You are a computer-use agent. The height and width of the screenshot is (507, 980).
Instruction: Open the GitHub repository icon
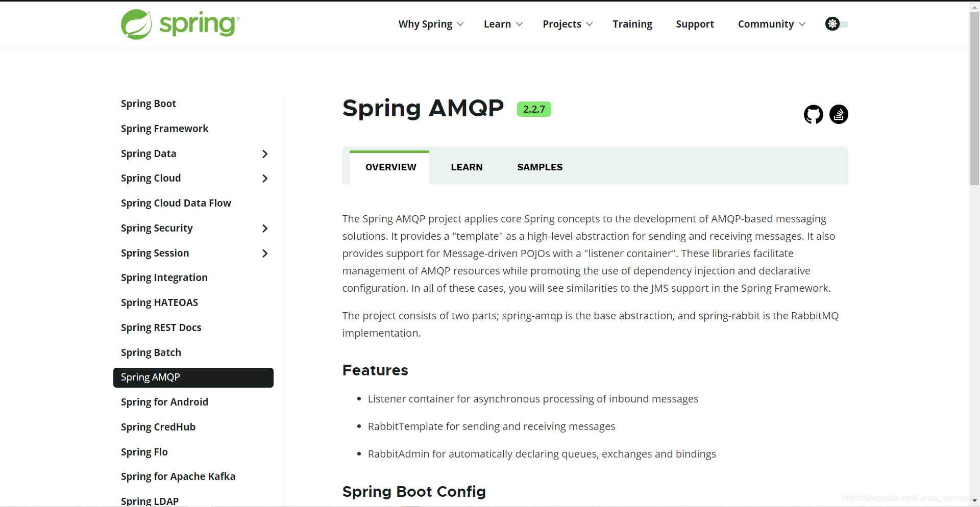click(814, 114)
